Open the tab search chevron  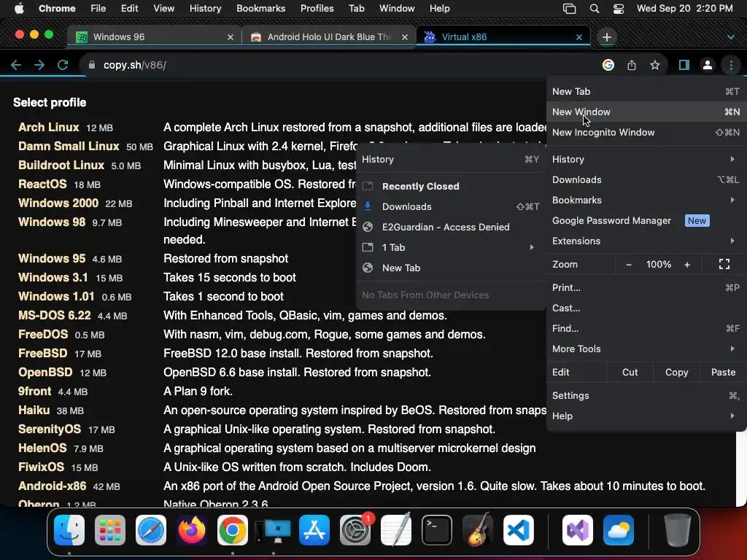pos(730,37)
